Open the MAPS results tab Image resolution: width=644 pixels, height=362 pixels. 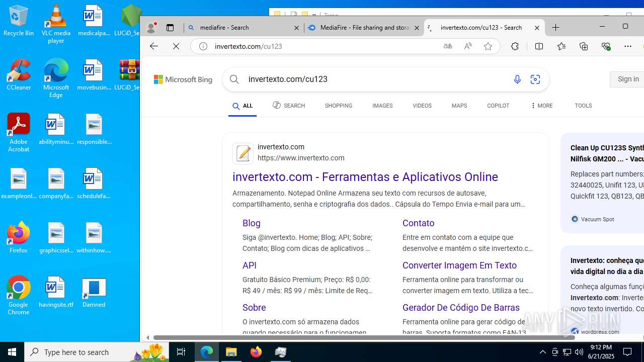(x=459, y=106)
